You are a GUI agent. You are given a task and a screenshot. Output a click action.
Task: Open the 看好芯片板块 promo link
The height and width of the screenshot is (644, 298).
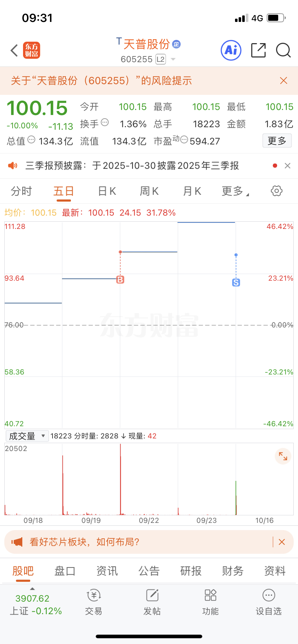[x=84, y=542]
